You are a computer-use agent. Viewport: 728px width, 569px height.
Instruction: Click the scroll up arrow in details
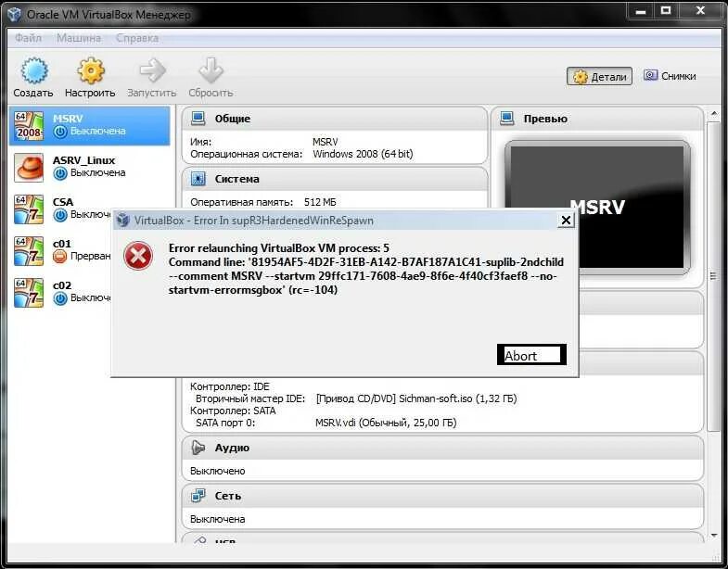(713, 114)
